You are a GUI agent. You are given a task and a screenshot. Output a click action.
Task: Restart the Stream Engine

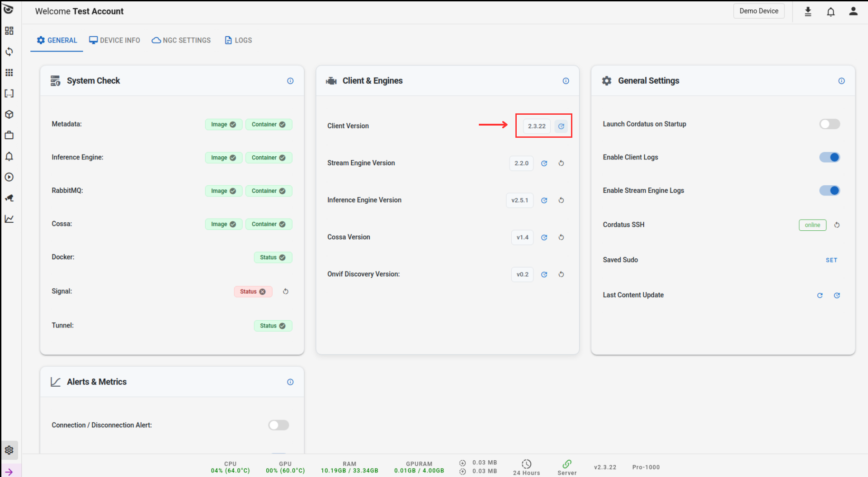point(561,164)
